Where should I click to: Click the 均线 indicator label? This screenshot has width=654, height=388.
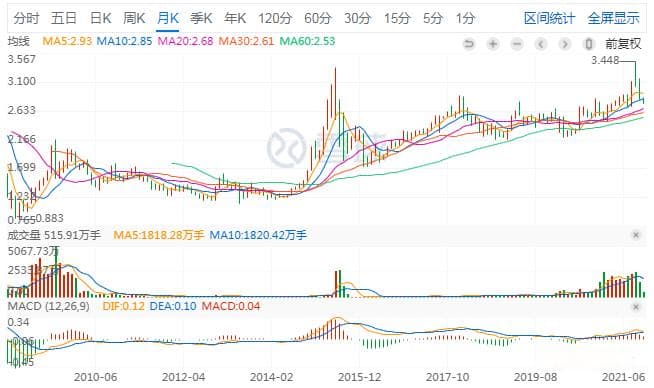click(x=19, y=41)
